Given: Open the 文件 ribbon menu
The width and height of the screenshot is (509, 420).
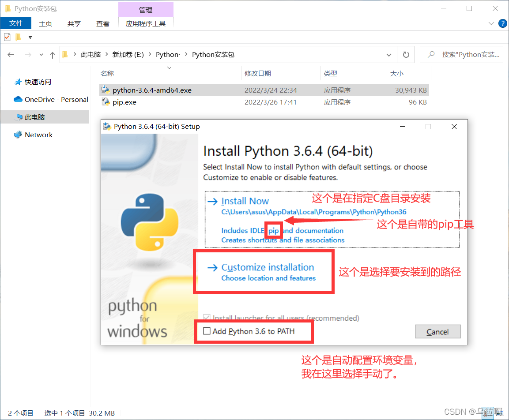Looking at the screenshot, I should pyautogui.click(x=16, y=23).
